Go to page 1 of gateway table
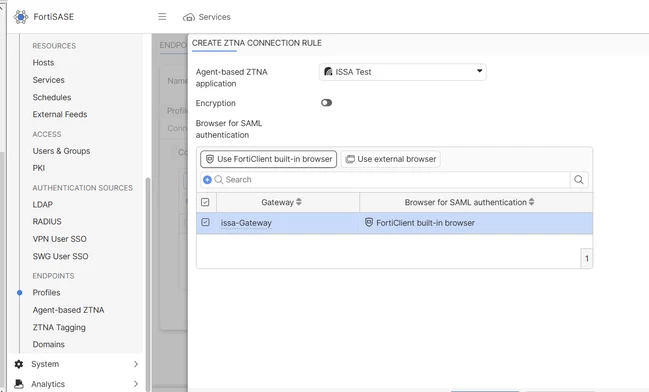This screenshot has width=649, height=392. [587, 259]
